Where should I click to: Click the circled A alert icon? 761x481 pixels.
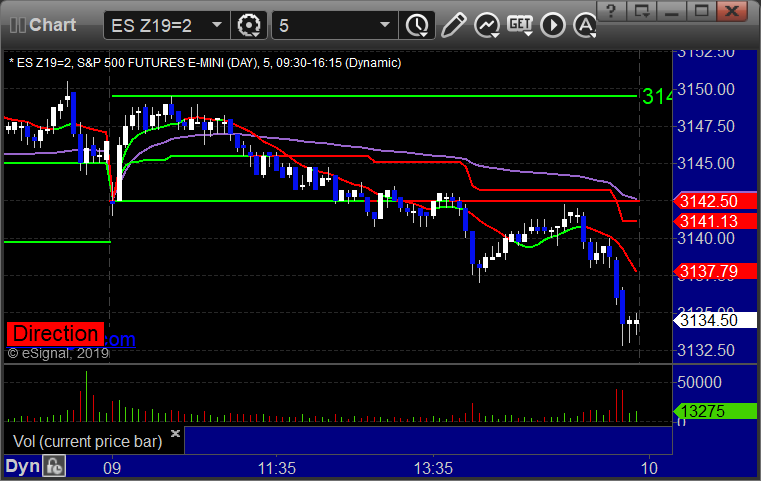coord(585,25)
